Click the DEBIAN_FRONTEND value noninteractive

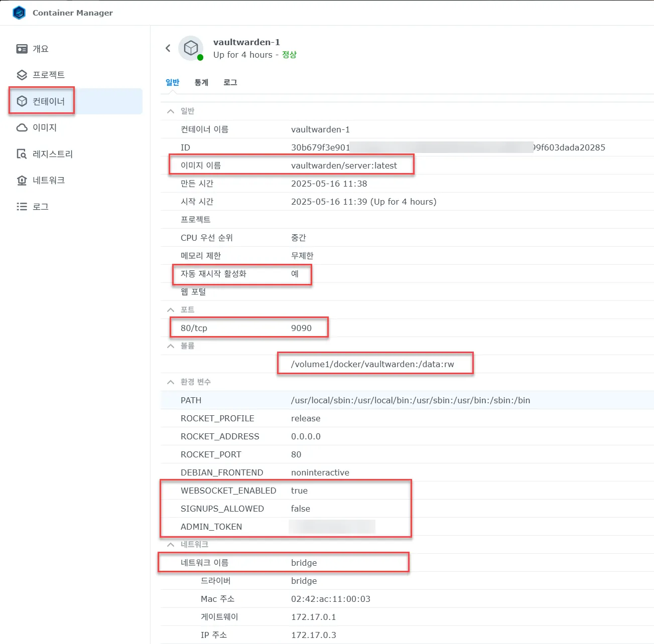point(320,472)
